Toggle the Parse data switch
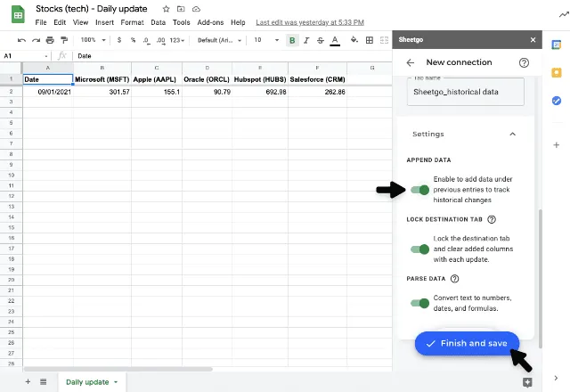570x392 pixels. coord(419,303)
